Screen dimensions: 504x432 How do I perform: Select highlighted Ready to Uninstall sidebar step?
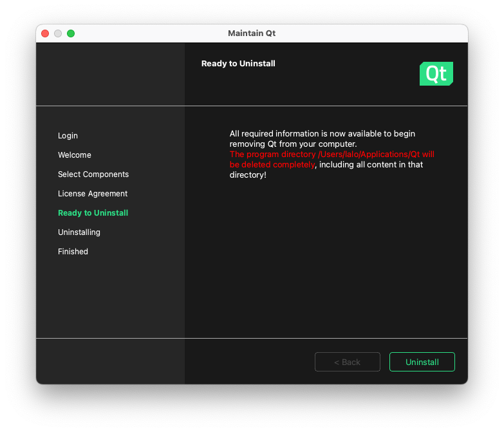click(x=93, y=213)
